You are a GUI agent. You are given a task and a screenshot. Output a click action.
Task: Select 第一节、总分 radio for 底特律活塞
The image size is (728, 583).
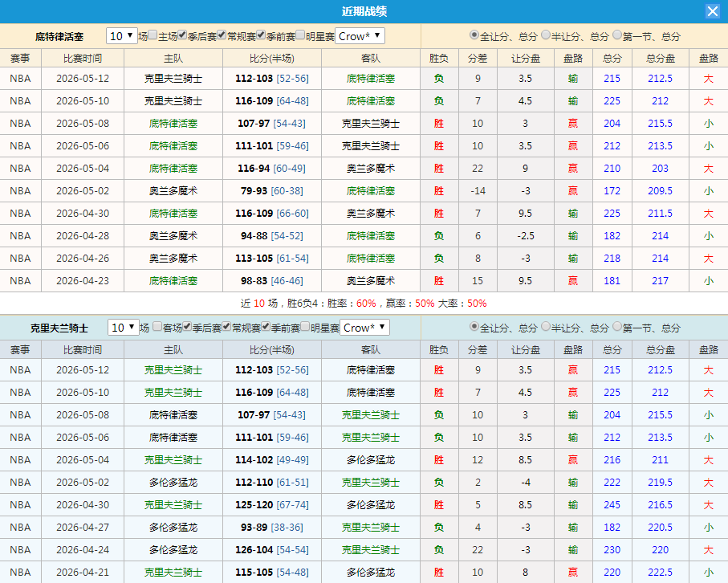click(x=617, y=35)
